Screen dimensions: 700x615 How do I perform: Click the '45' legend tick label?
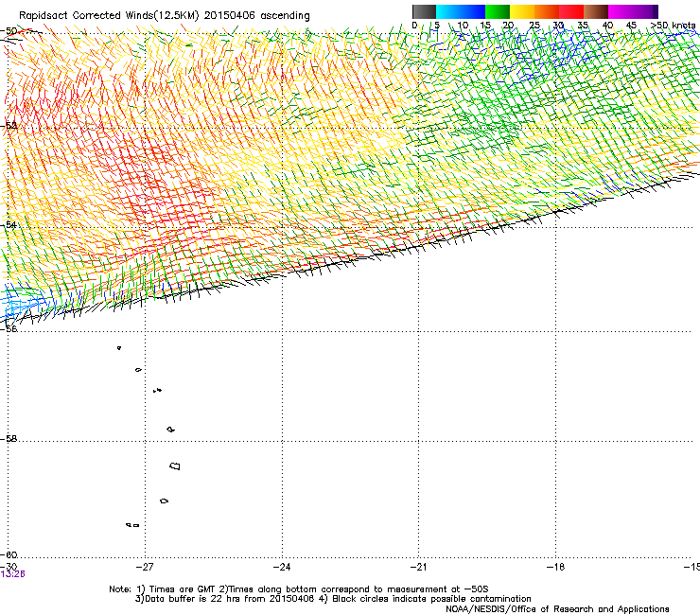[x=631, y=26]
